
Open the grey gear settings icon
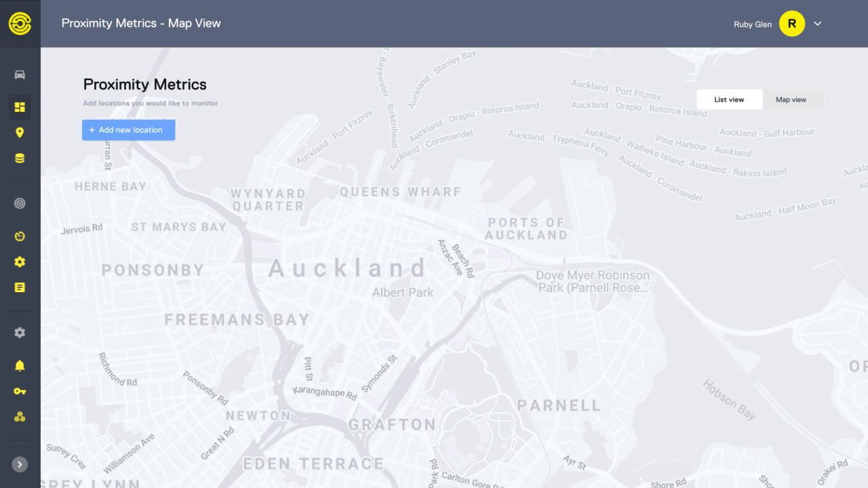(x=20, y=333)
